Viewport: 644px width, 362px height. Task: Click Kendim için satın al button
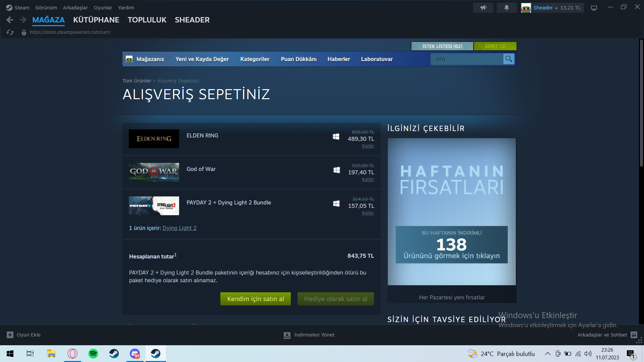click(255, 299)
